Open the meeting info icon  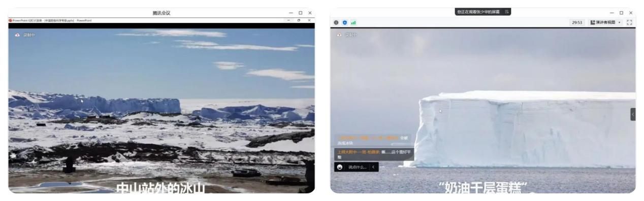[x=336, y=22]
